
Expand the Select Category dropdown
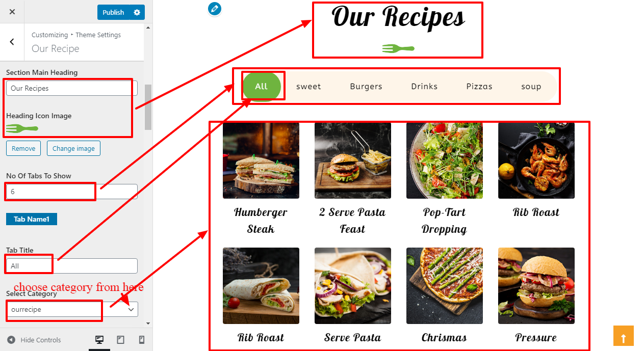click(72, 309)
